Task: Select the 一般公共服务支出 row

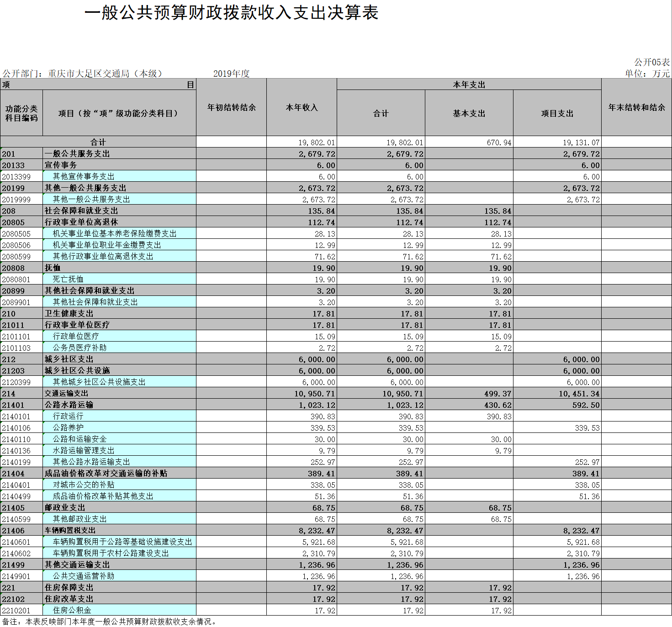Action: [x=336, y=153]
